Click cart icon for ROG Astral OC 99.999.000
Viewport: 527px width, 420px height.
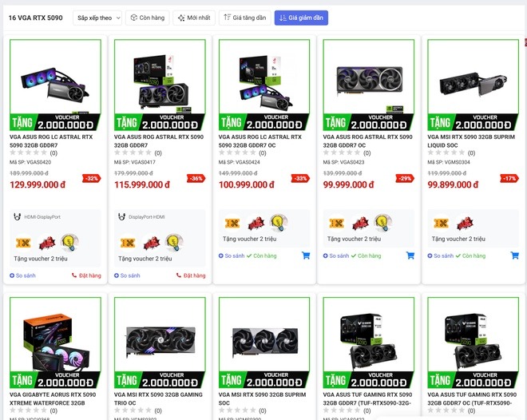click(410, 256)
